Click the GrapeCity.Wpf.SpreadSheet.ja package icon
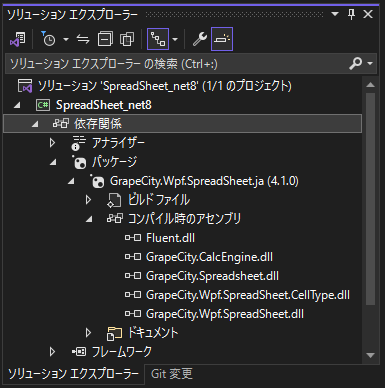Image resolution: width=385 pixels, height=388 pixels. [x=97, y=181]
